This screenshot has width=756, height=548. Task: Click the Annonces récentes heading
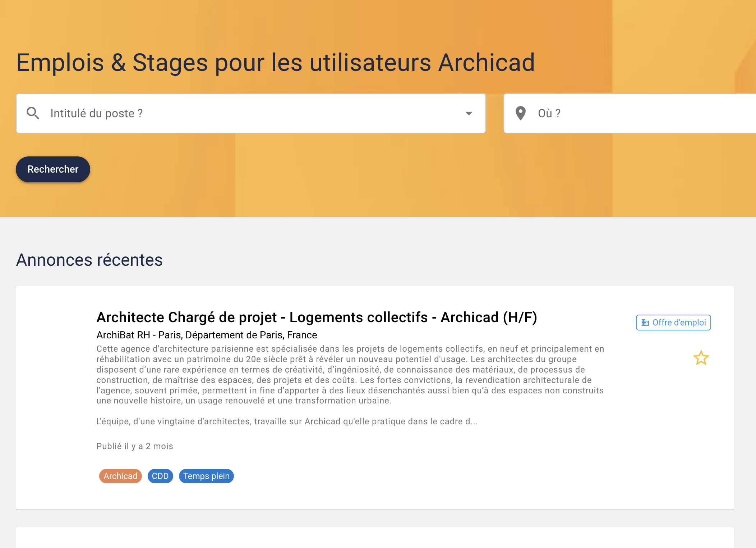pos(89,260)
